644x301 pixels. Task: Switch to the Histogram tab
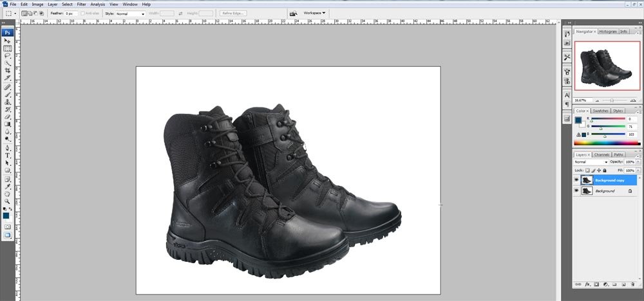tap(607, 32)
